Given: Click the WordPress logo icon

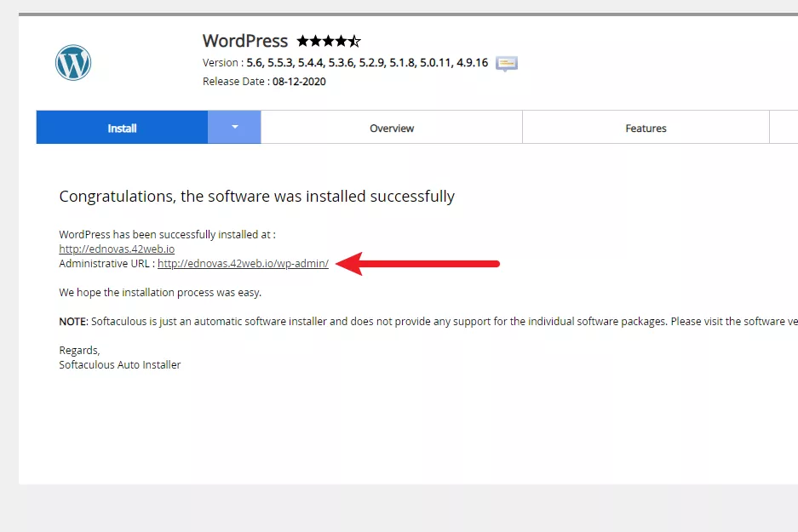Looking at the screenshot, I should pos(73,62).
